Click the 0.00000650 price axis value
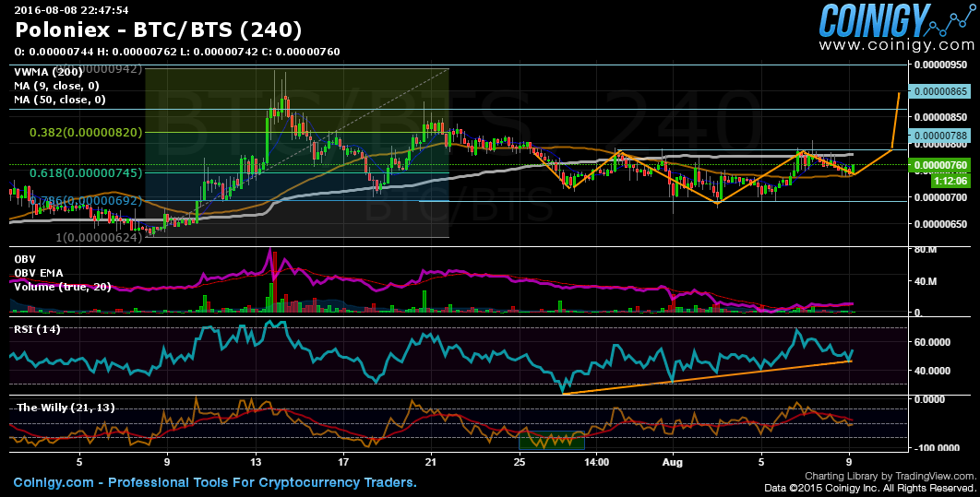The width and height of the screenshot is (980, 497). 941,224
